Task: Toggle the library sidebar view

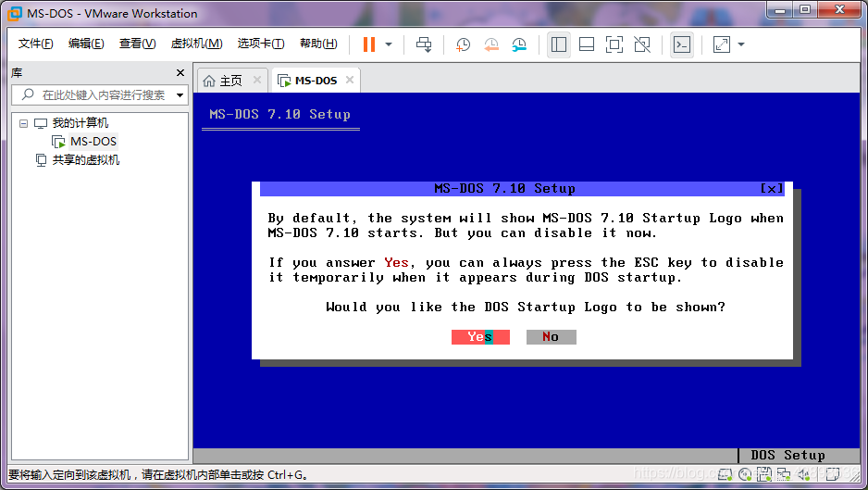Action: click(x=559, y=44)
